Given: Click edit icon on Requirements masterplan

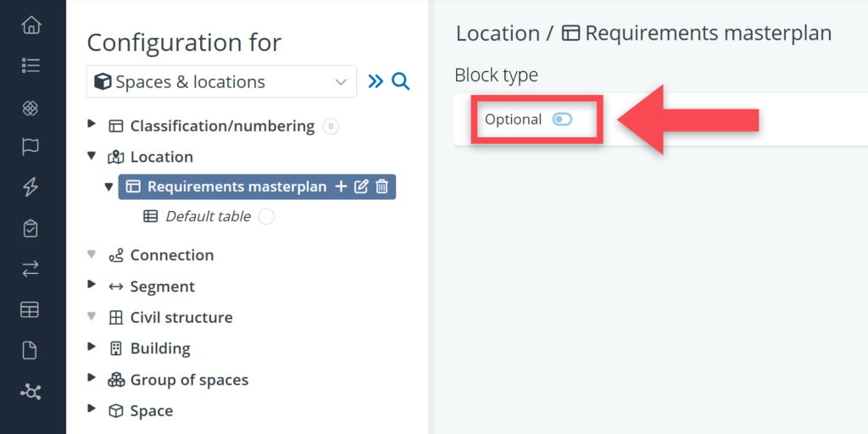Looking at the screenshot, I should pos(361,186).
